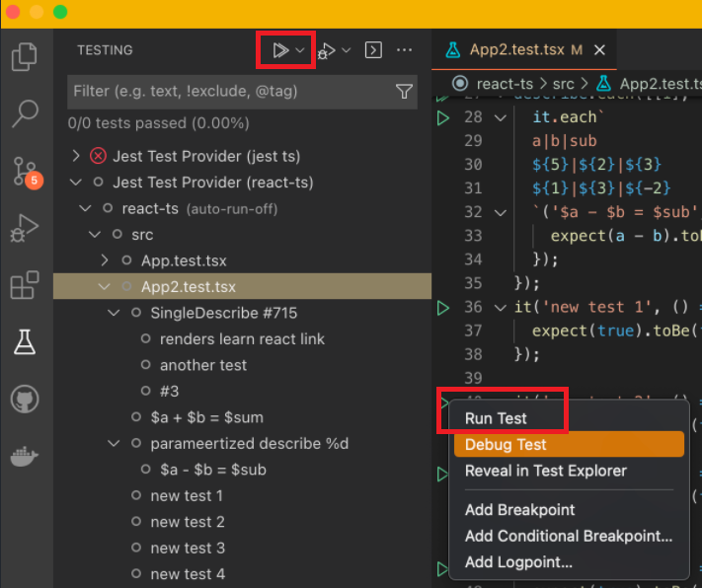Open the Run Tests dropdown arrow
The width and height of the screenshot is (702, 588).
click(x=300, y=50)
